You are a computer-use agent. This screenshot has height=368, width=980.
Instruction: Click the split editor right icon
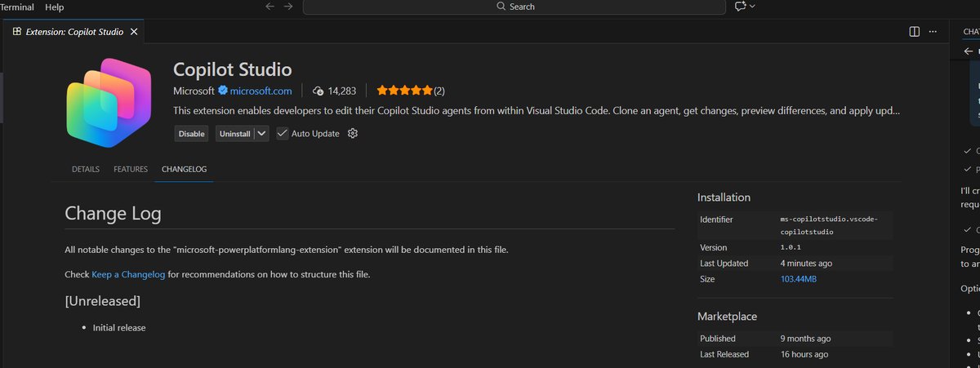[x=914, y=32]
